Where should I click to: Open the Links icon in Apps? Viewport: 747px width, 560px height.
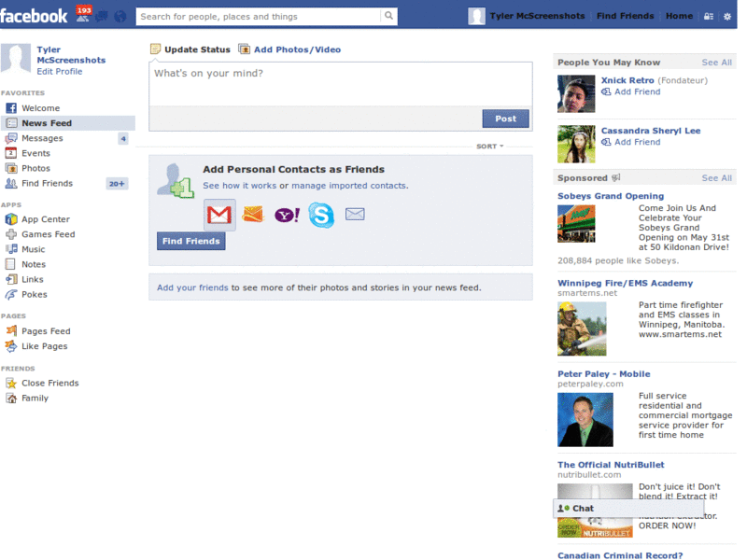point(11,279)
